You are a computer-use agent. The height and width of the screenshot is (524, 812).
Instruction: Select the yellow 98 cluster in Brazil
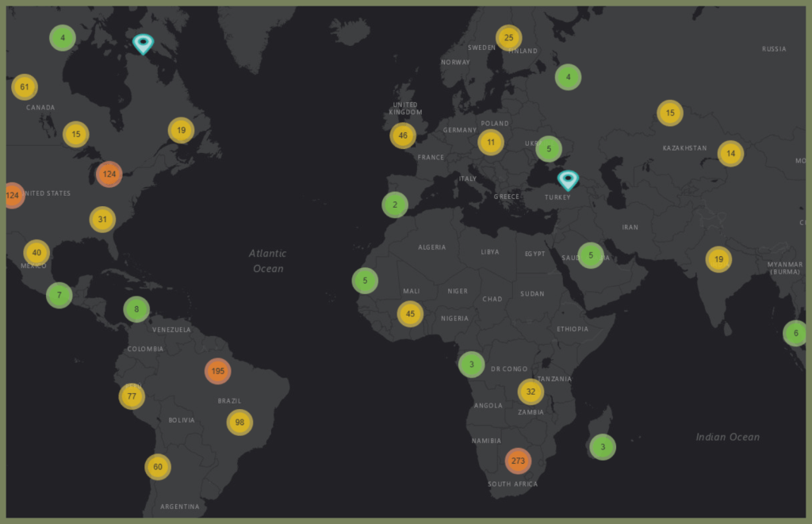(239, 423)
